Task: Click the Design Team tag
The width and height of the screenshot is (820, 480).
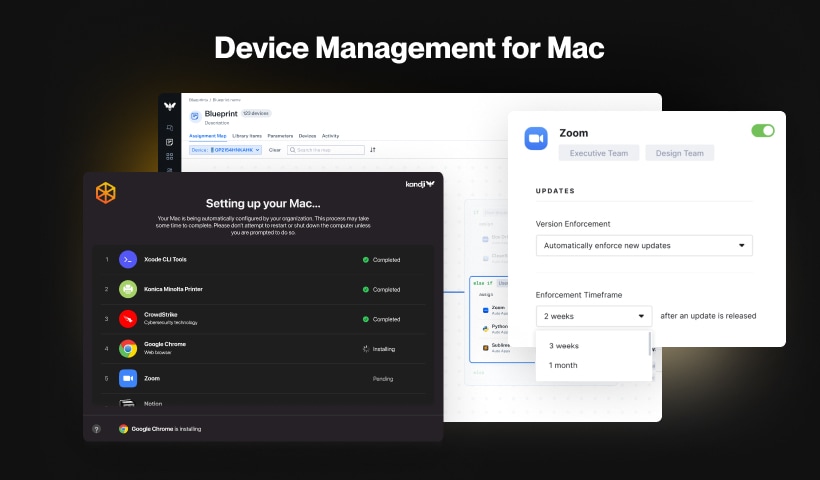Action: point(679,153)
